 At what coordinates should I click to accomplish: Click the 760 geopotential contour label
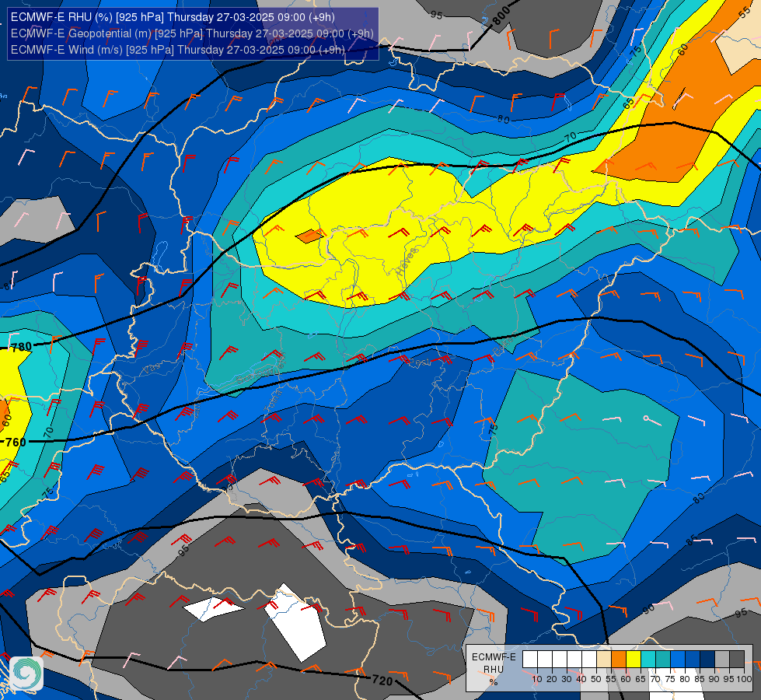16,442
